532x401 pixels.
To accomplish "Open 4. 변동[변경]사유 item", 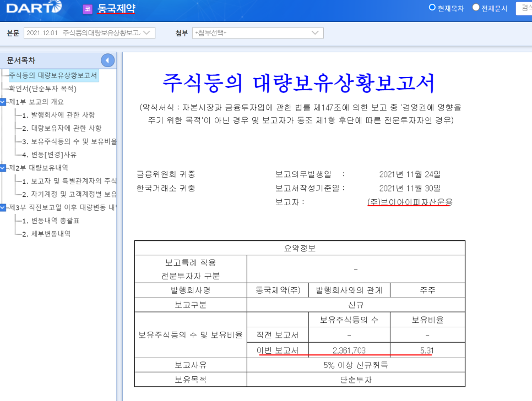I will click(x=50, y=155).
